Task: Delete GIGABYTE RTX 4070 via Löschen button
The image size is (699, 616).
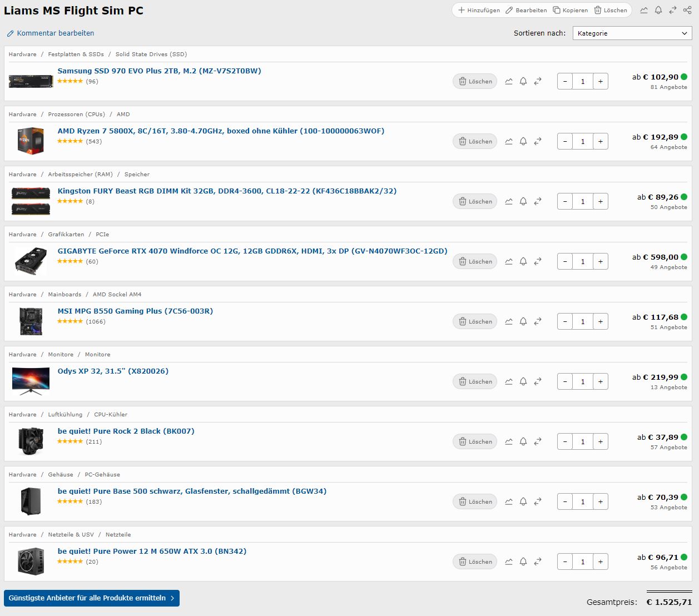Action: [x=475, y=261]
